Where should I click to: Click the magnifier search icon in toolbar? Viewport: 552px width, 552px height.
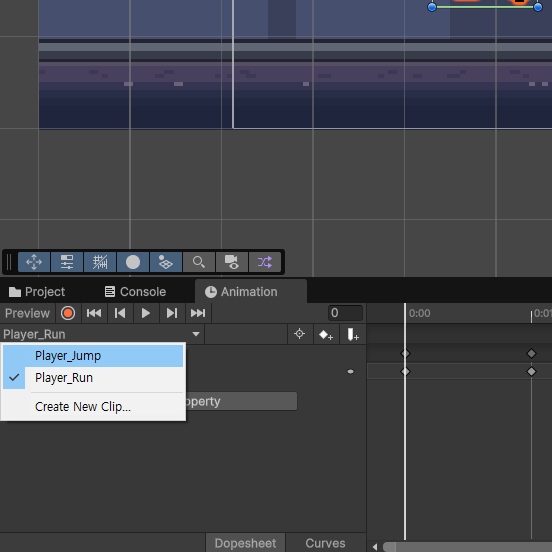point(199,262)
